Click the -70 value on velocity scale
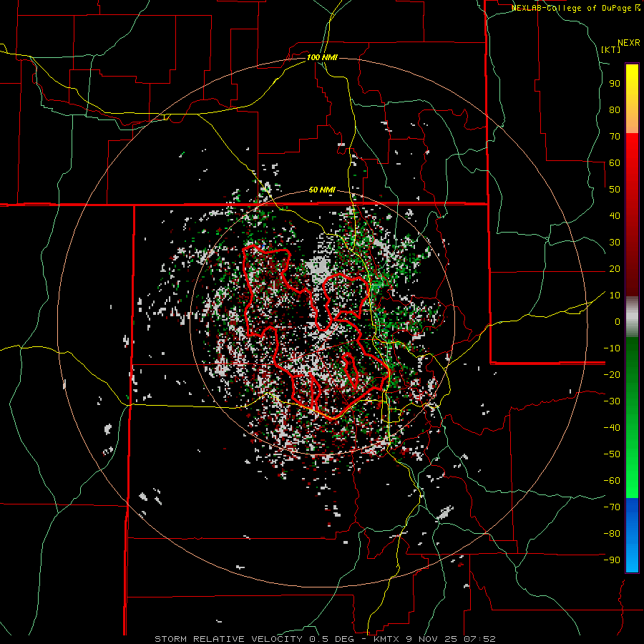Screen dimensions: 644x644 (x=612, y=507)
